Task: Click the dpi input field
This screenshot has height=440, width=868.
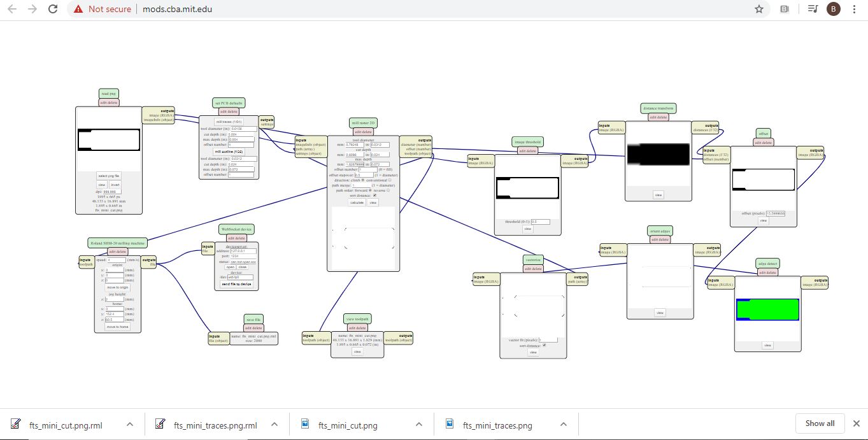Action: pyautogui.click(x=112, y=192)
